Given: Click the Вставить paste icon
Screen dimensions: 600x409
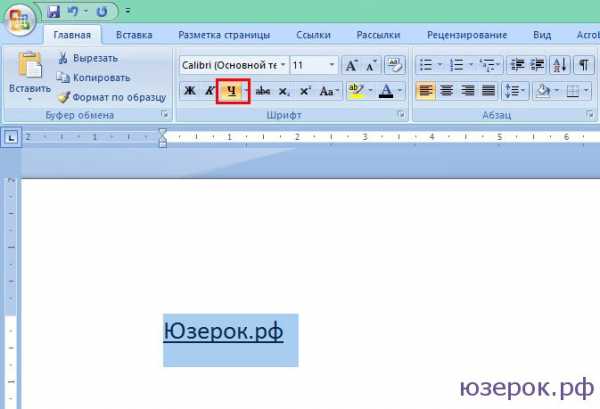Looking at the screenshot, I should click(30, 65).
